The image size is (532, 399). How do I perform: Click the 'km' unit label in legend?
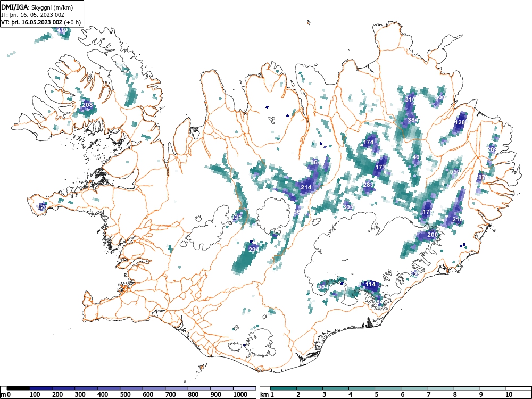point(264,395)
